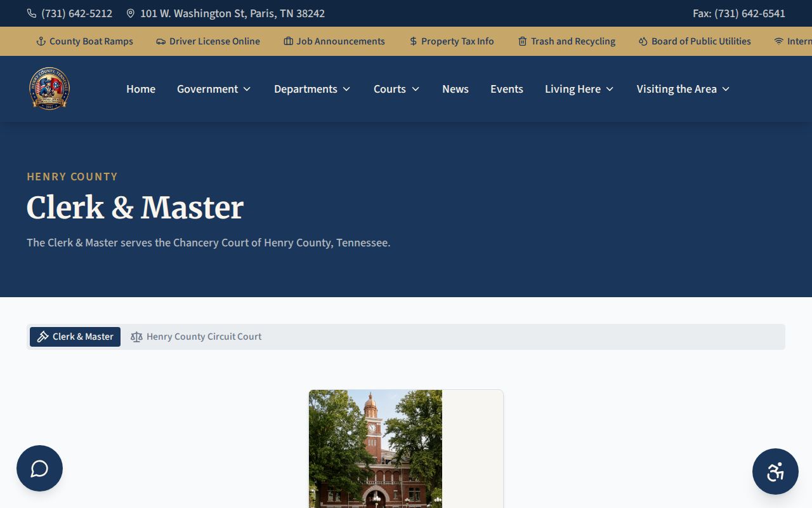Screen dimensions: 812x508
Task: Open the Job Announcements link
Action: pos(334,41)
